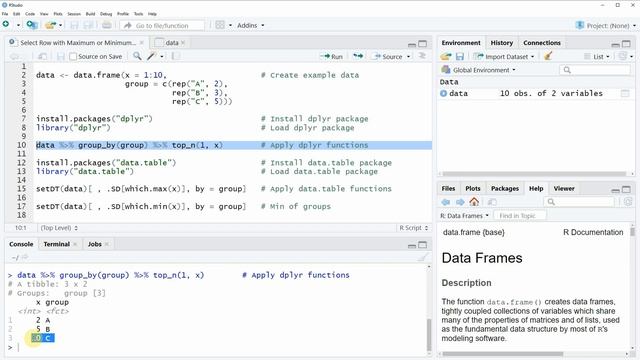Click the workspace panes grid icon
The width and height of the screenshot is (640, 360).
220,25
